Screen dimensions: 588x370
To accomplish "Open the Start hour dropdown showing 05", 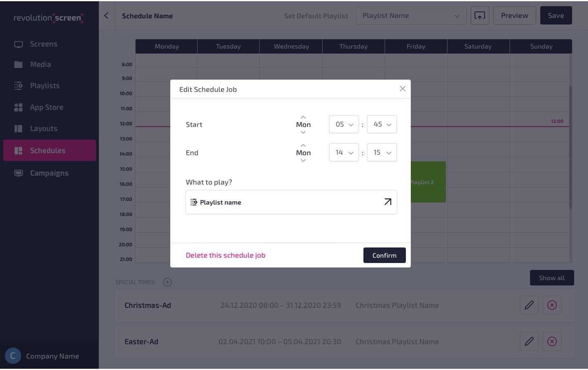I will pos(344,124).
